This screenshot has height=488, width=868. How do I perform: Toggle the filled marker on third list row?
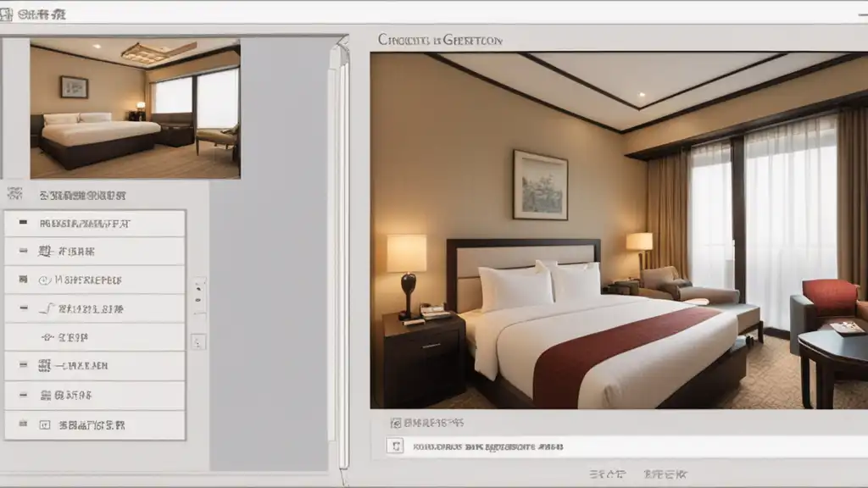(x=23, y=280)
